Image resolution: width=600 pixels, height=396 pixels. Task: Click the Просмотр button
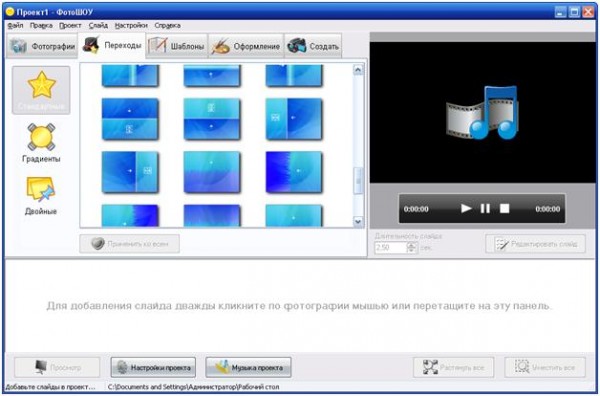click(57, 367)
